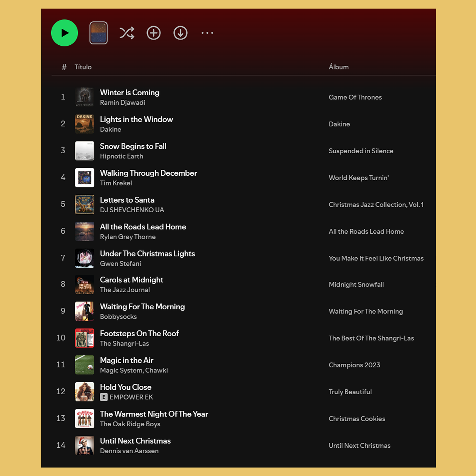Click the Winter Is Coming cover art
The width and height of the screenshot is (476, 476).
[84, 97]
